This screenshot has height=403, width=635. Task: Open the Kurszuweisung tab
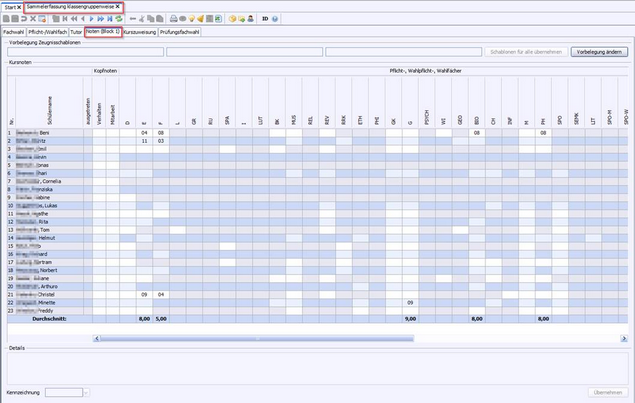141,32
